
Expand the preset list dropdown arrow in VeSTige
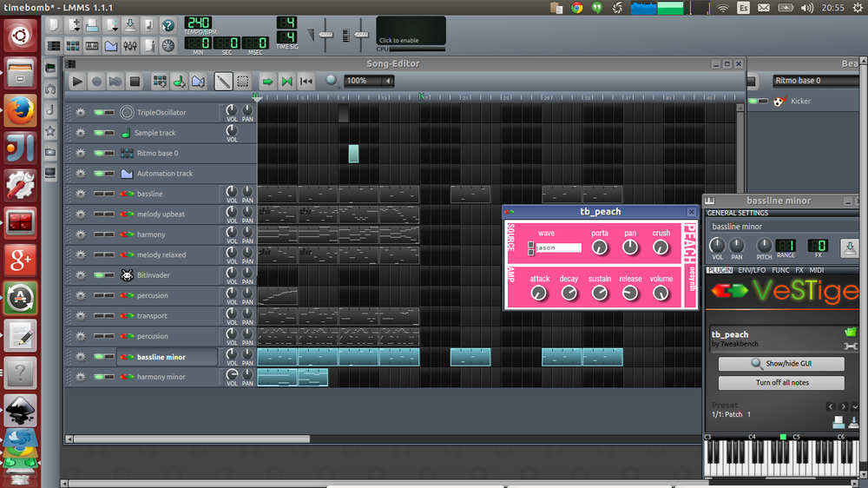[x=856, y=406]
